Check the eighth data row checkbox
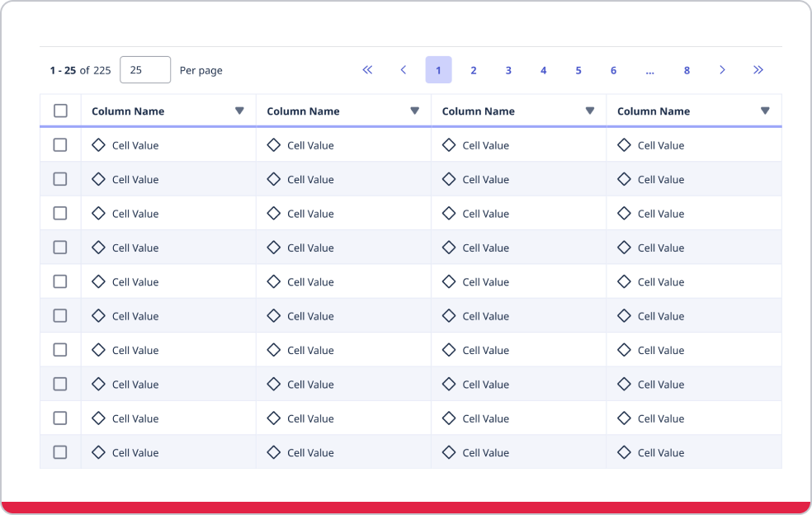The image size is (812, 515). click(x=60, y=385)
